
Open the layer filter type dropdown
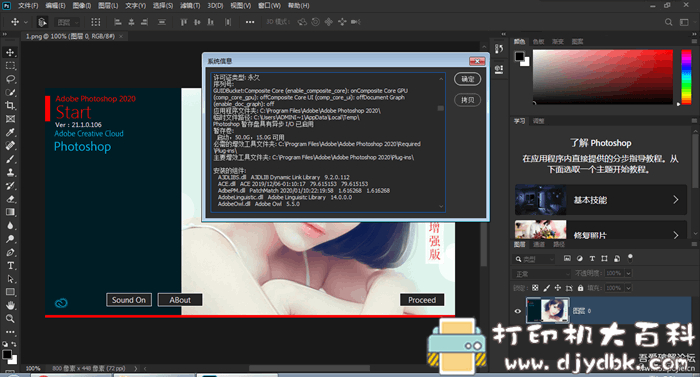534,259
